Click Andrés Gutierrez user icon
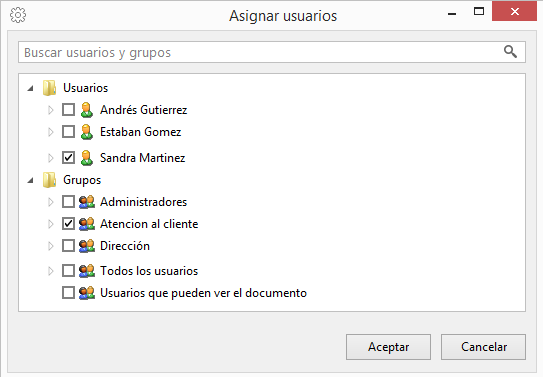Screen dimensions: 543x377 click(x=87, y=110)
